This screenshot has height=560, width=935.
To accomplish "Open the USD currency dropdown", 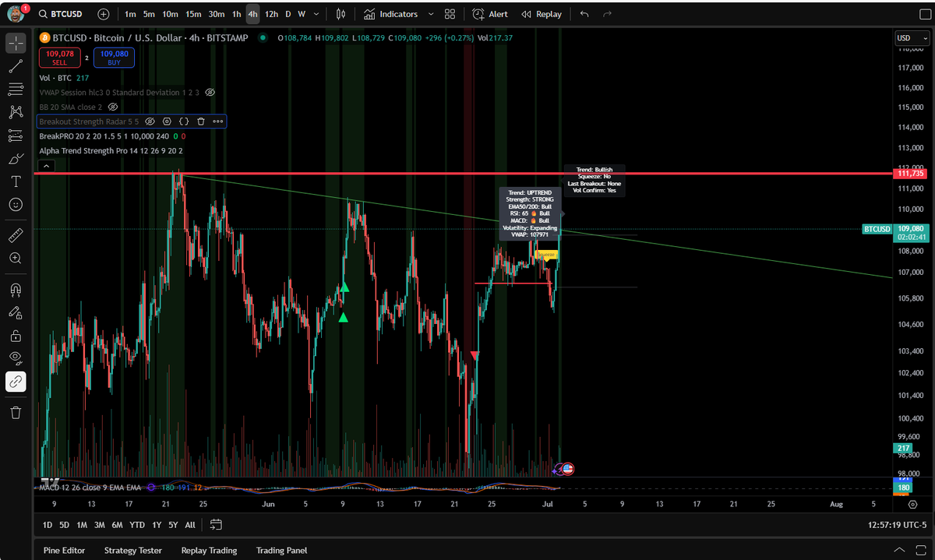I will (x=912, y=37).
